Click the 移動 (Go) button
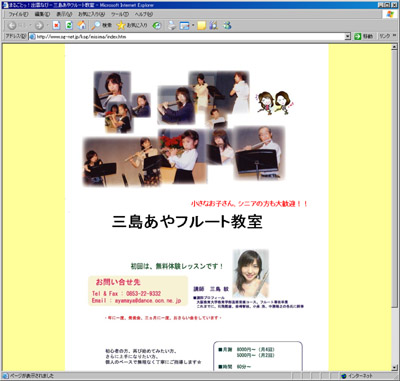The image size is (400, 381). (x=364, y=36)
